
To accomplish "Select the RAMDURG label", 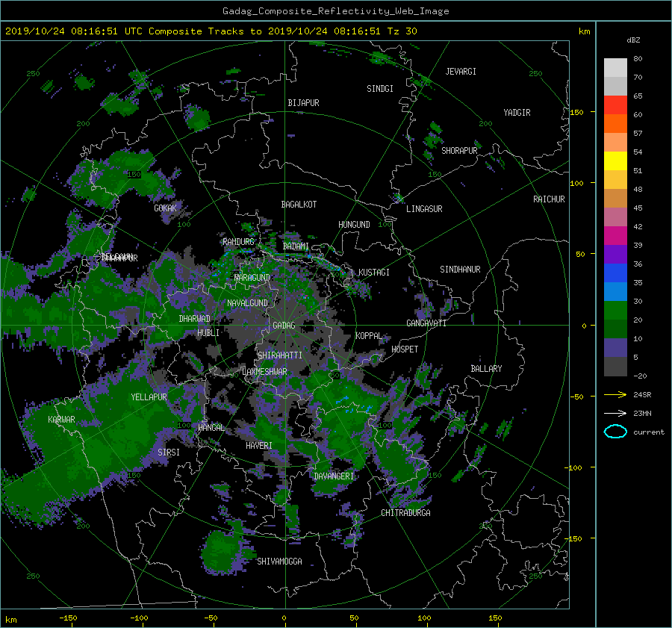I will pos(238,242).
